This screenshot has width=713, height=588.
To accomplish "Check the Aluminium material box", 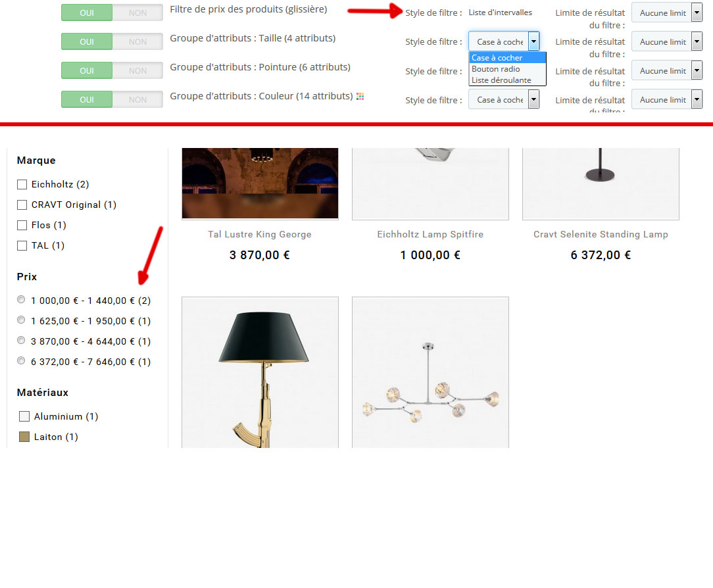I will (24, 416).
